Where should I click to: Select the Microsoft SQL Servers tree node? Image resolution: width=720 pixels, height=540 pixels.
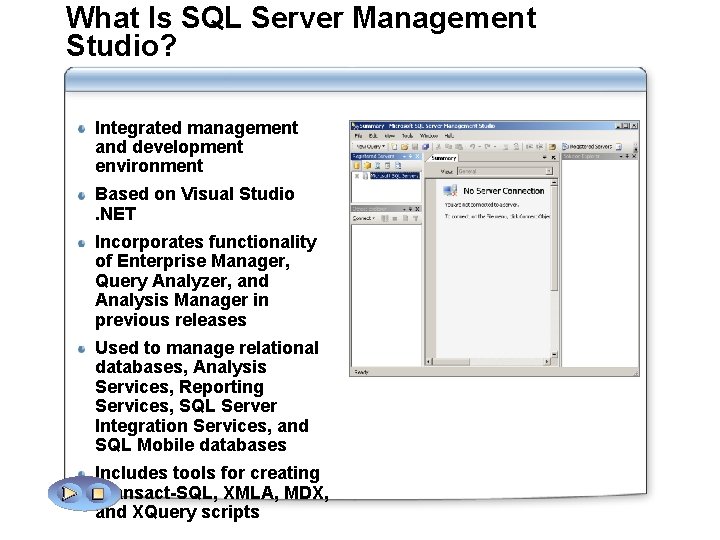tap(394, 176)
